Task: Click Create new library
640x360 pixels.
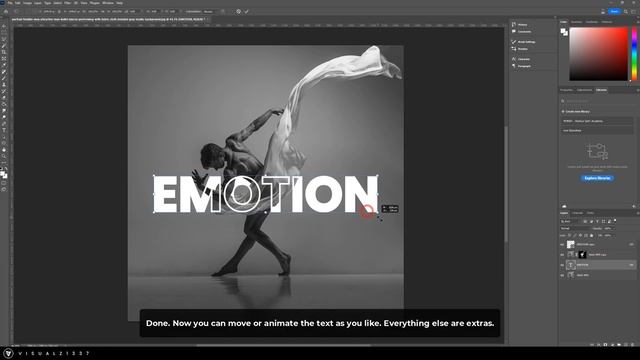Action: 577,111
